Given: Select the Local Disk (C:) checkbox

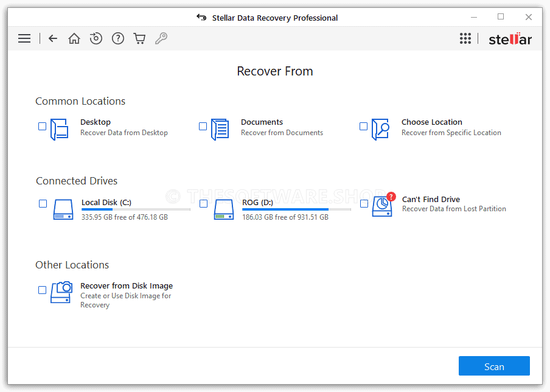Looking at the screenshot, I should [x=43, y=203].
